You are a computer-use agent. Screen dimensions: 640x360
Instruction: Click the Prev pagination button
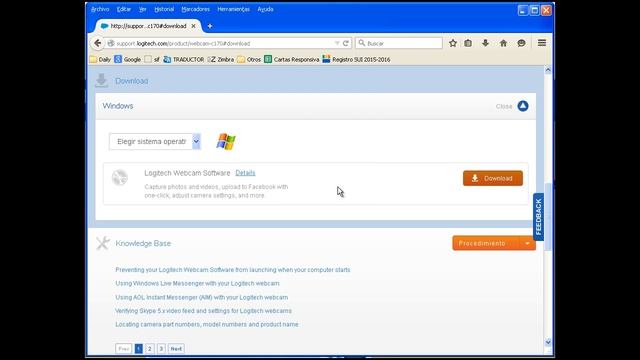pyautogui.click(x=124, y=349)
